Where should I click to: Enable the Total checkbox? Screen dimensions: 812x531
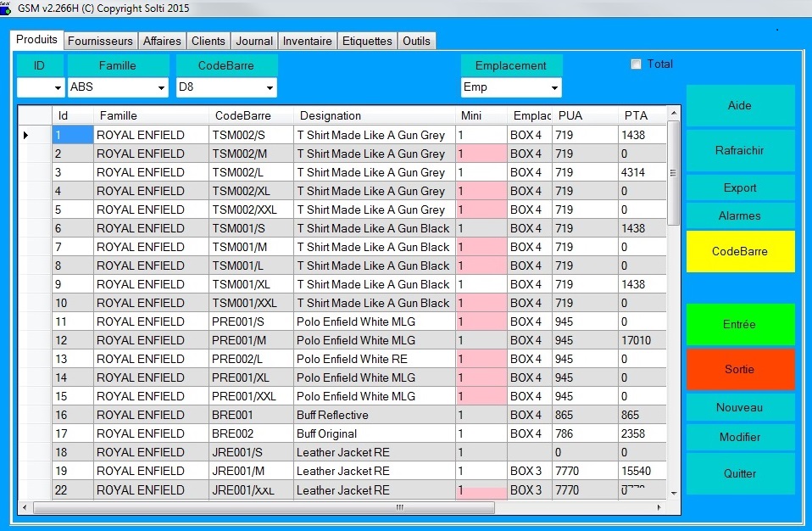[637, 64]
